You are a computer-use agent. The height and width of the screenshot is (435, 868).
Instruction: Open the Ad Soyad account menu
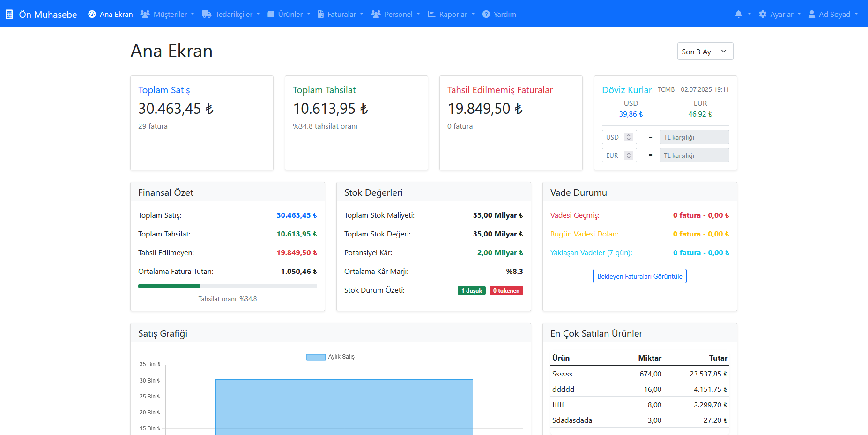pyautogui.click(x=833, y=14)
